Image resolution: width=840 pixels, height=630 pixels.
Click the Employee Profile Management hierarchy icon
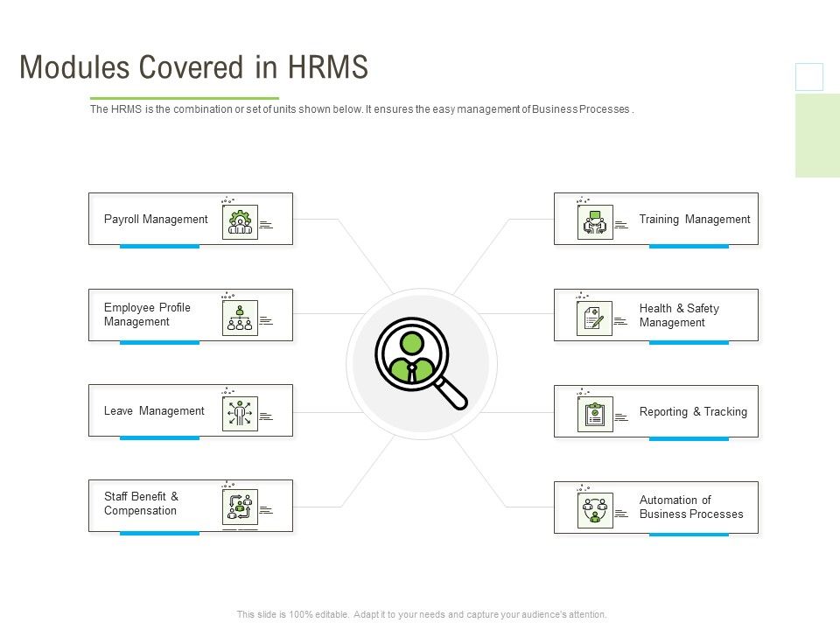[240, 318]
